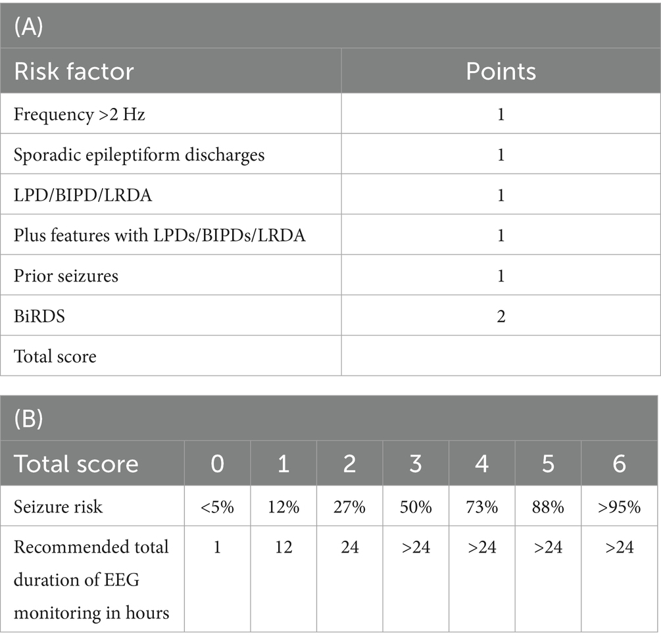Select the "Total score" row label in table A
Image resolution: width=661 pixels, height=644 pixels.
pos(55,357)
